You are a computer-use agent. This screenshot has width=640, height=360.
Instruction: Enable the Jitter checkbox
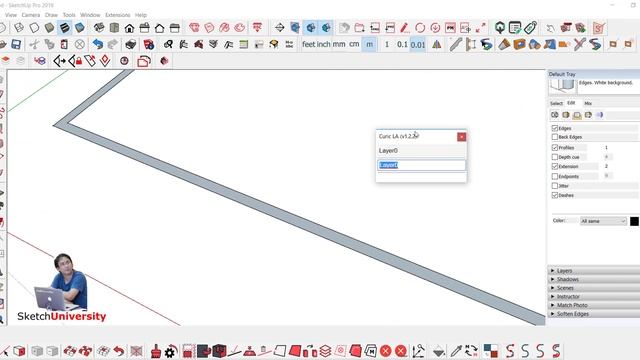point(554,186)
